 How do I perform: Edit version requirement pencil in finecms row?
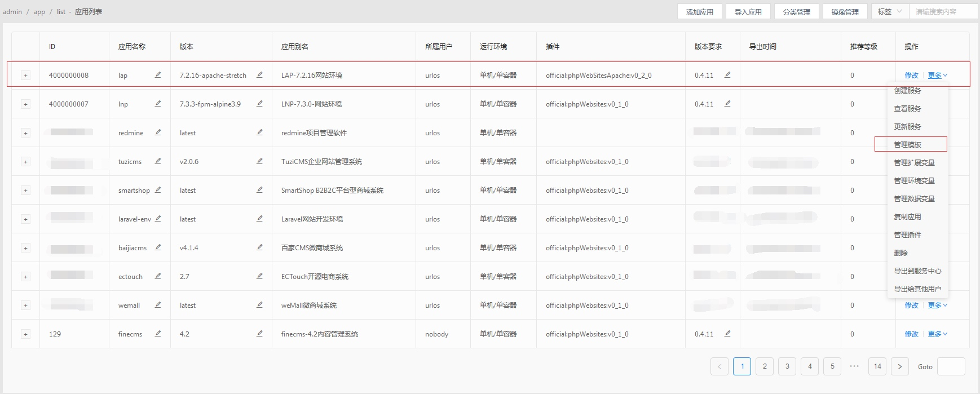[727, 333]
